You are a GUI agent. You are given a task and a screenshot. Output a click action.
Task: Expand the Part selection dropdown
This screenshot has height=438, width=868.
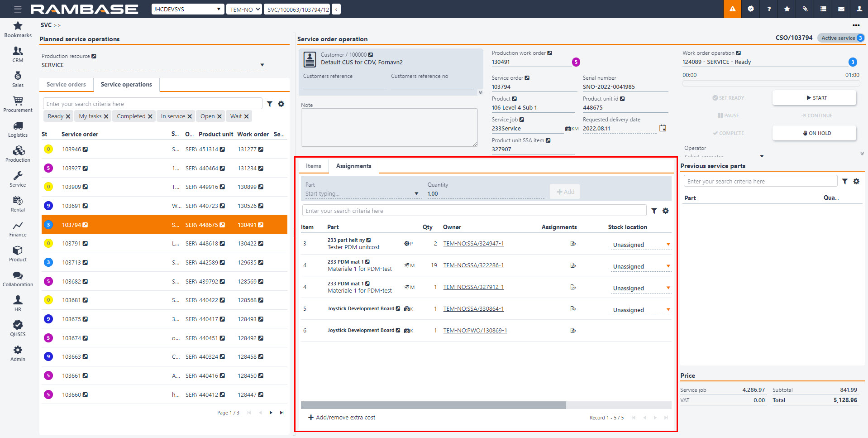(x=416, y=194)
